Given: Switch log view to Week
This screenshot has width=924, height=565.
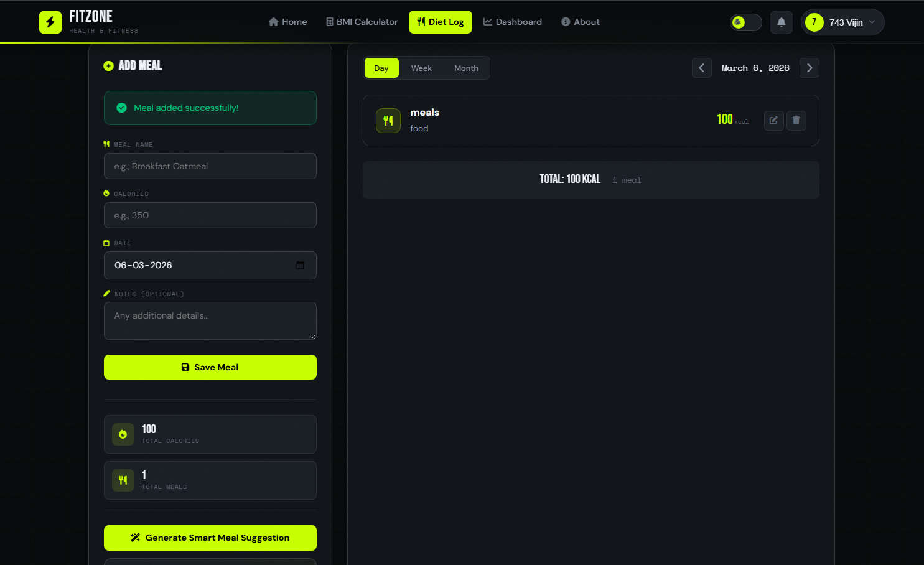Looking at the screenshot, I should [421, 68].
